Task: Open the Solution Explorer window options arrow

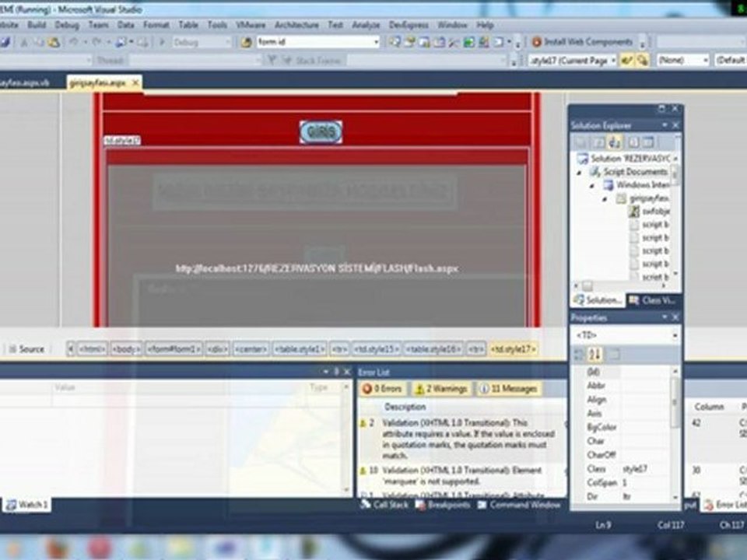Action: click(664, 125)
